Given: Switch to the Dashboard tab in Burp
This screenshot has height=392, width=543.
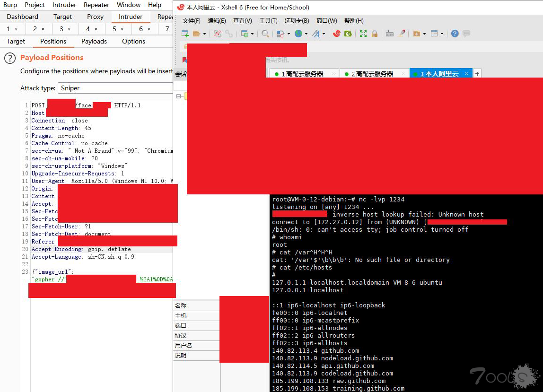Looking at the screenshot, I should tap(23, 17).
